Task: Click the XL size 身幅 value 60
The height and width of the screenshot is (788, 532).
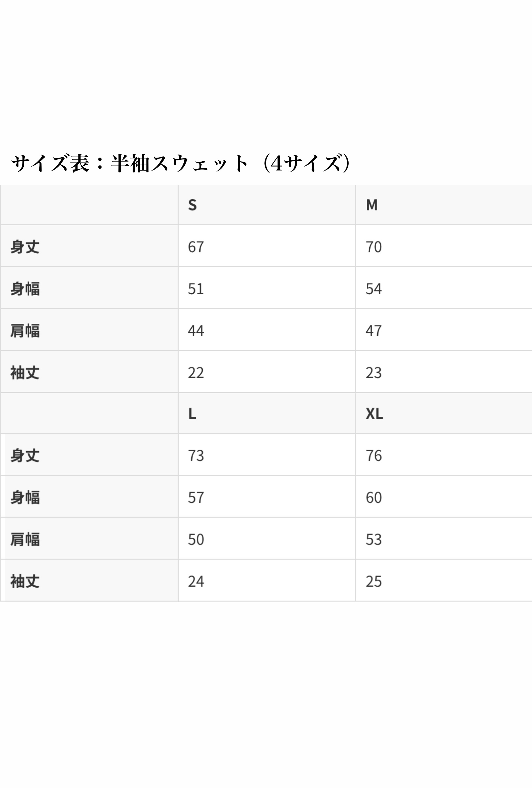Action: 374,497
